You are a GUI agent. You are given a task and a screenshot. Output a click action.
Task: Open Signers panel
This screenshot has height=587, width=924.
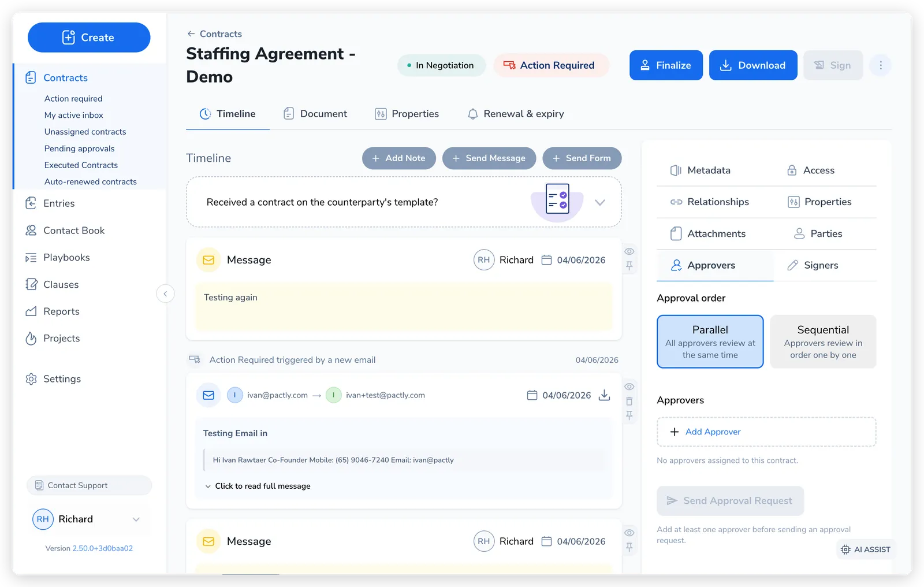point(813,266)
